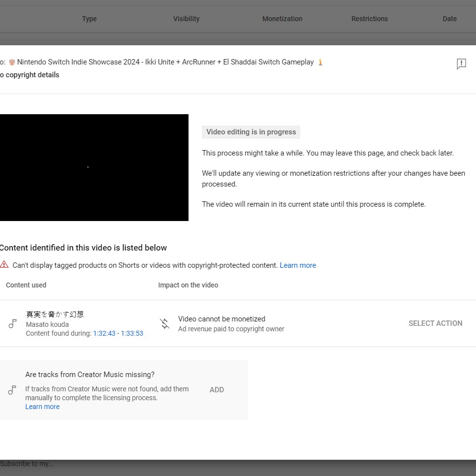Click the monetization disabled dollar icon

[x=165, y=323]
